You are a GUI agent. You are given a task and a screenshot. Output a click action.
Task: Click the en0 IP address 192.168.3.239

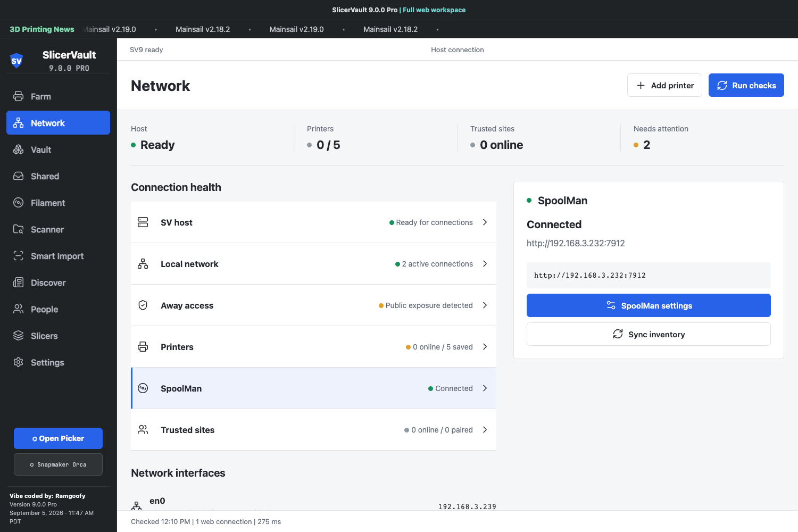pos(467,506)
